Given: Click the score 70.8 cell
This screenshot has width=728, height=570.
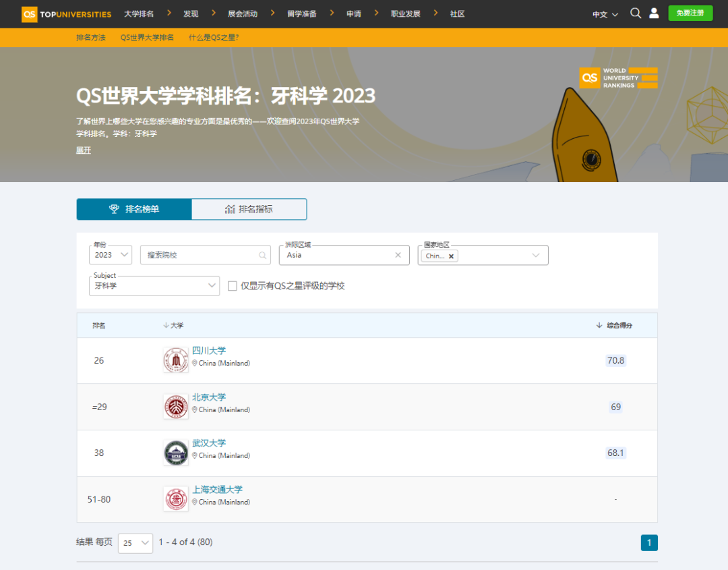Looking at the screenshot, I should 615,360.
